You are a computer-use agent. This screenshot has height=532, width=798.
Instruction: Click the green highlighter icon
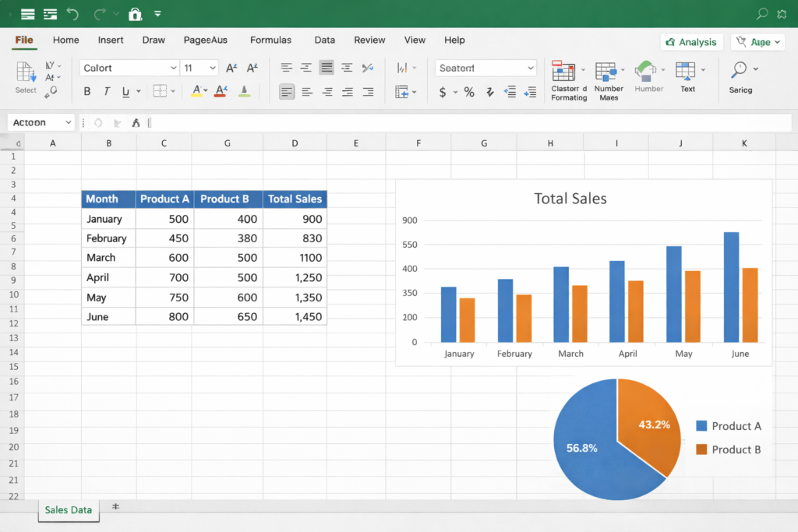point(245,91)
